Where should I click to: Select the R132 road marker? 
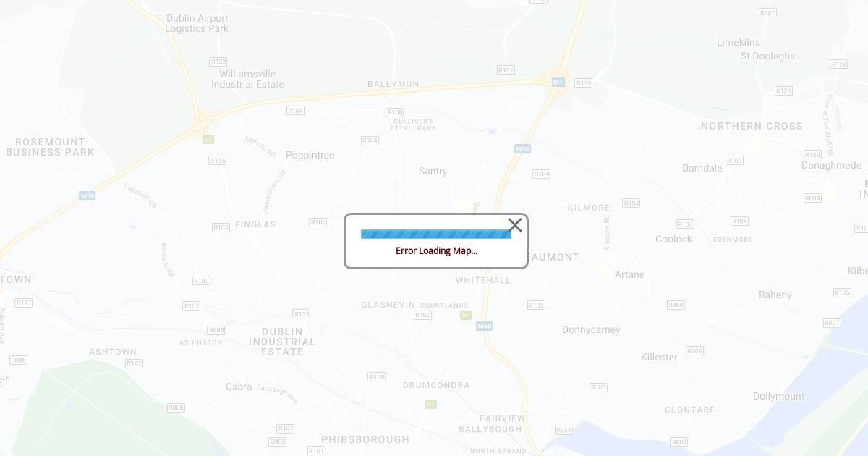click(506, 69)
